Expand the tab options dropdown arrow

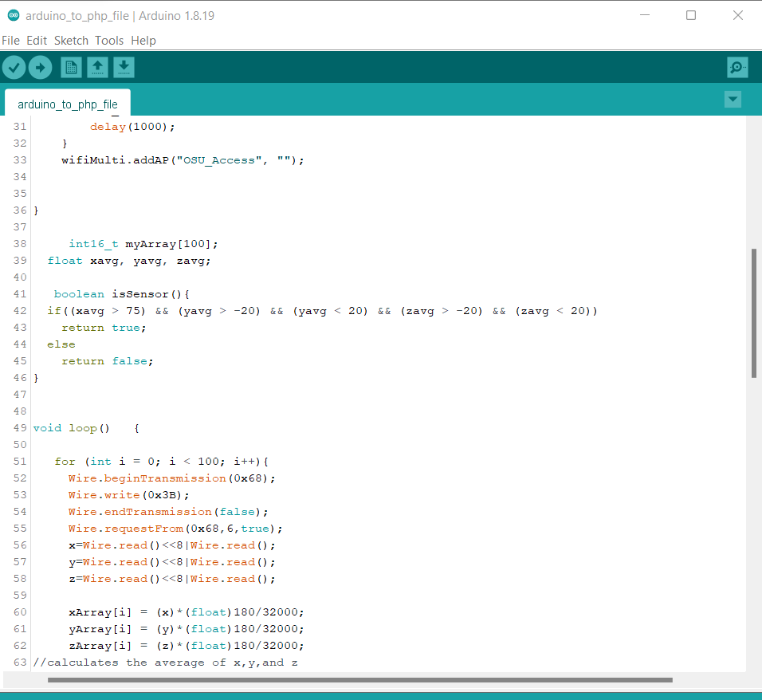click(x=733, y=100)
